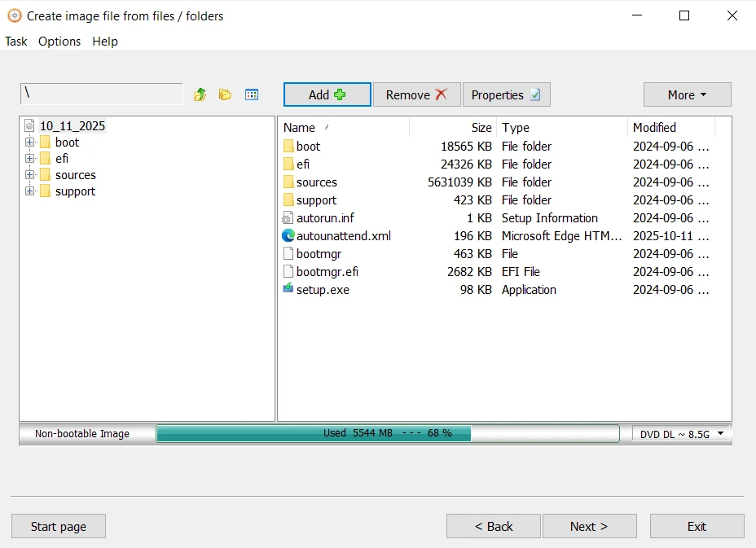Expand the sources tree node
The image size is (756, 548).
pos(30,175)
